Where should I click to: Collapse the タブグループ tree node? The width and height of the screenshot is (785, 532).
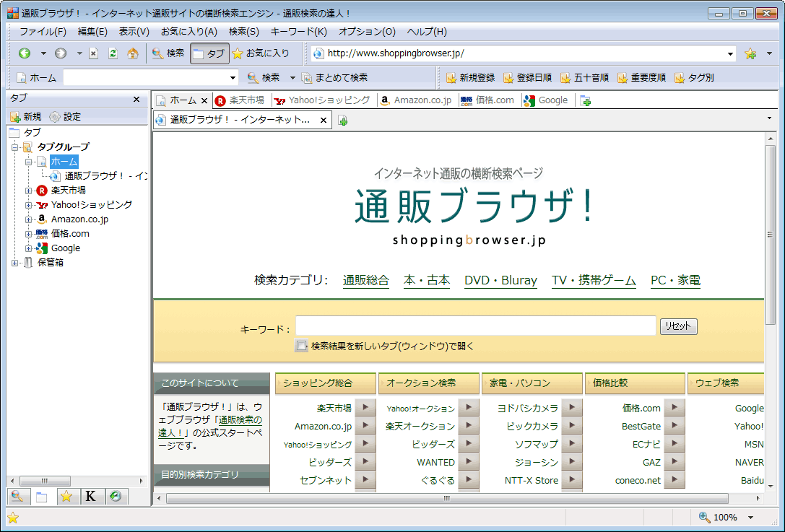point(15,147)
